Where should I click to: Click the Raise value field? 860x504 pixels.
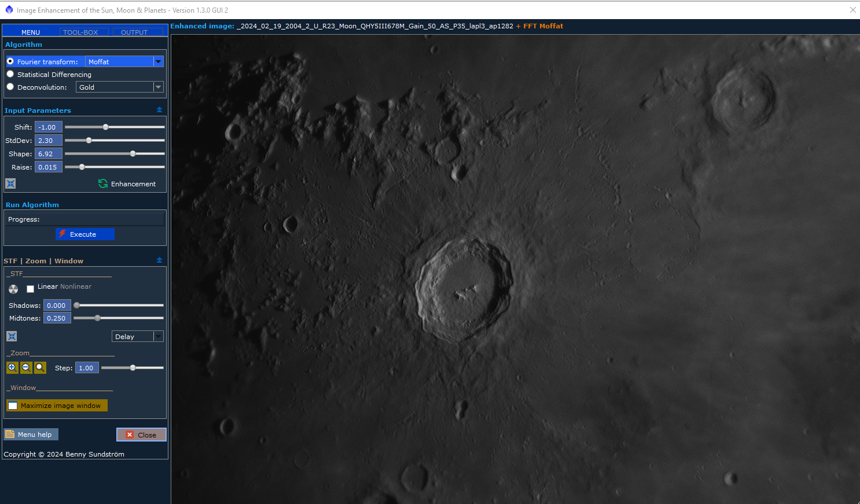click(49, 167)
